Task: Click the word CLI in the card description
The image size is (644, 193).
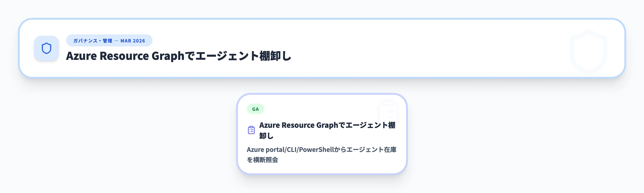Action: point(292,150)
